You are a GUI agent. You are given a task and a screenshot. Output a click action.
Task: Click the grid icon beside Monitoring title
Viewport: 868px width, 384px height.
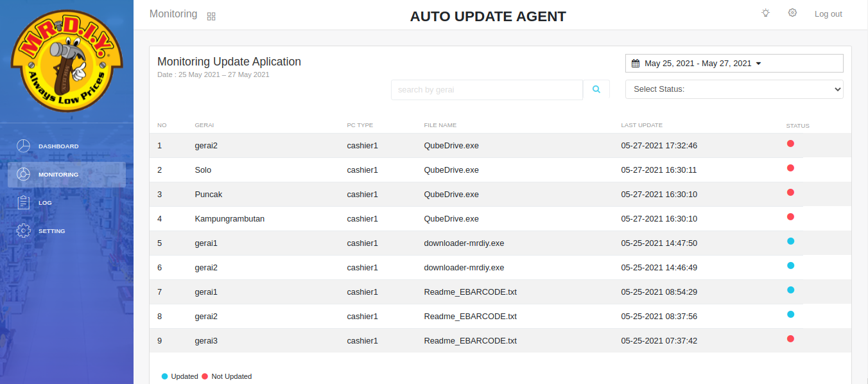[x=211, y=16]
